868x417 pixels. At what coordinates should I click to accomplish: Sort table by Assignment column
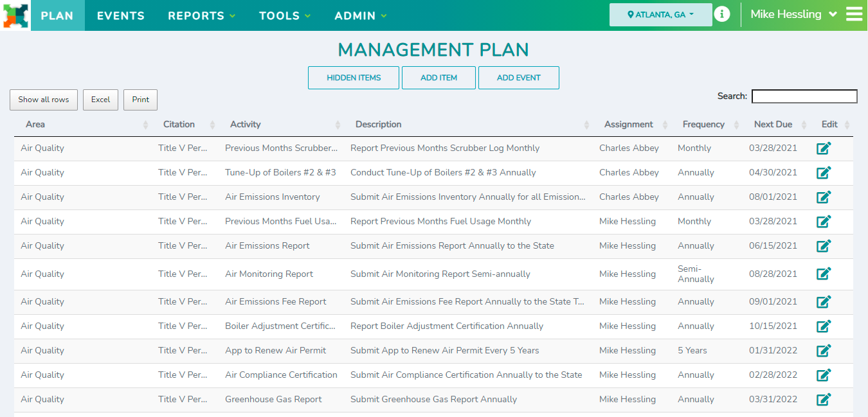click(x=632, y=125)
